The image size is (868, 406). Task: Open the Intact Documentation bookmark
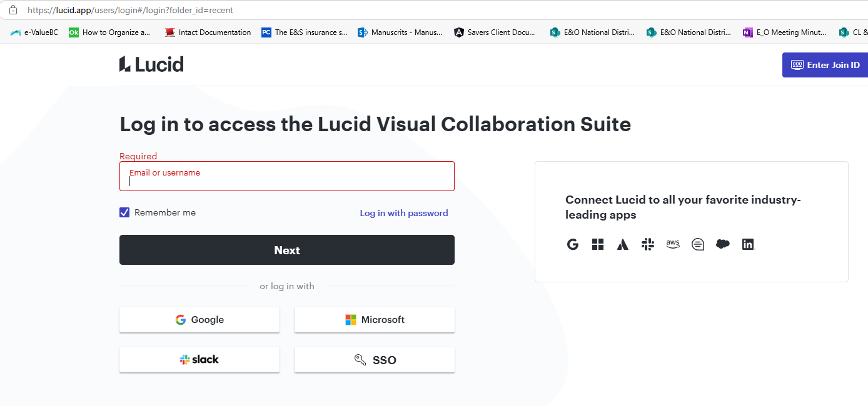208,32
